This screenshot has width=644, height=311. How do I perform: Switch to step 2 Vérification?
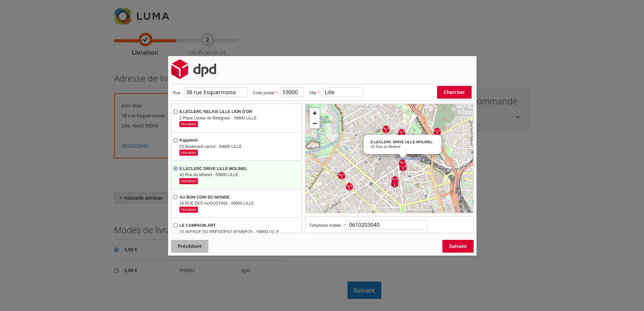click(207, 40)
